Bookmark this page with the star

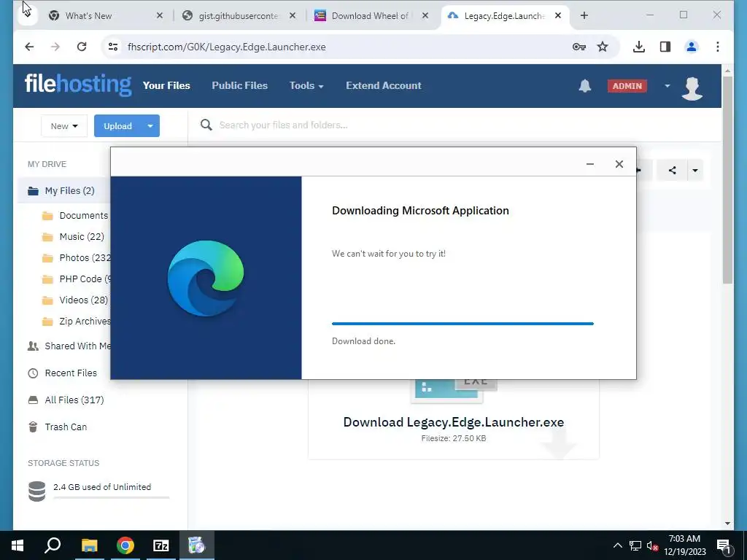(603, 47)
